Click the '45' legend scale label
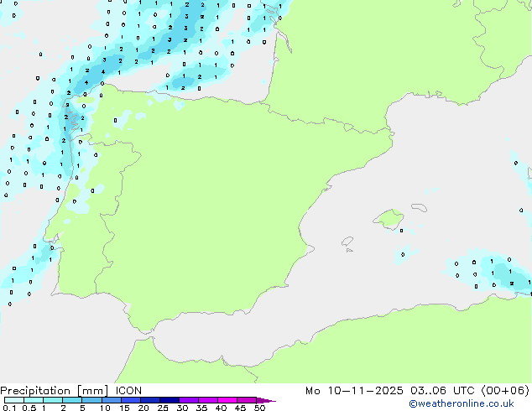 pyautogui.click(x=240, y=408)
